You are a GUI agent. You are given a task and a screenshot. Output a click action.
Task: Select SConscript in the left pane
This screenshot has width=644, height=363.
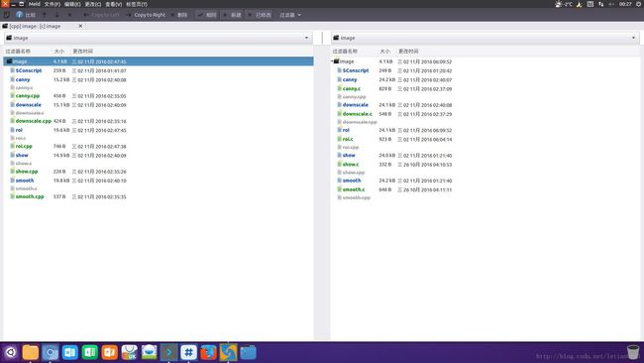(x=29, y=70)
